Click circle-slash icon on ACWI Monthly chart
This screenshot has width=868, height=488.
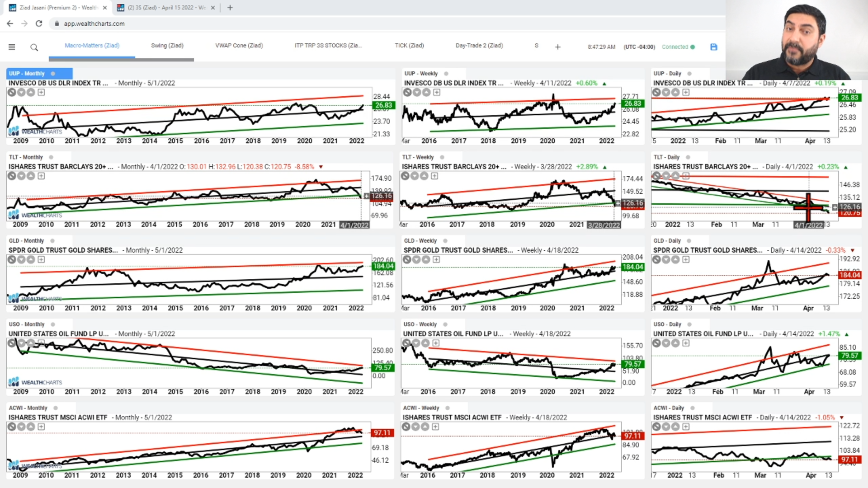12,427
